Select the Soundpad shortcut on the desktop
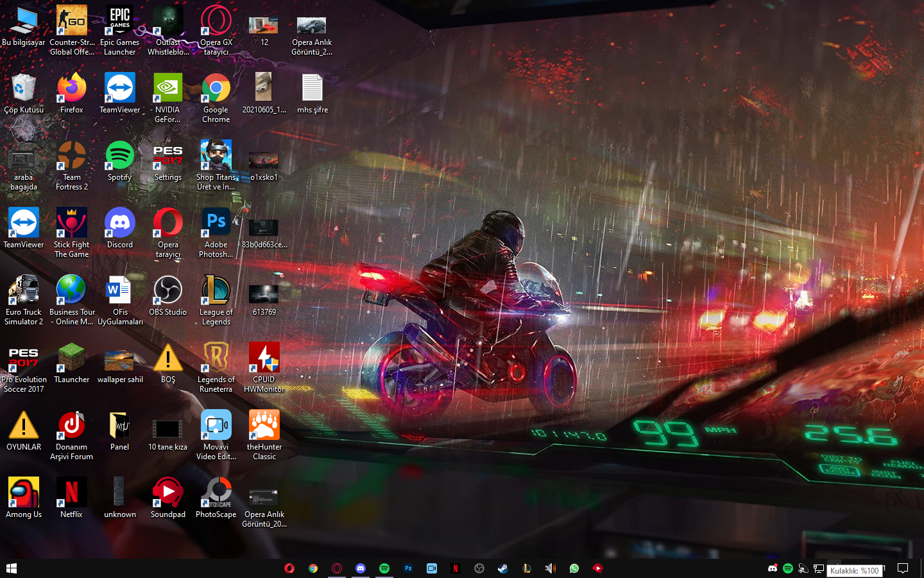Viewport: 924px width, 578px height. (168, 499)
